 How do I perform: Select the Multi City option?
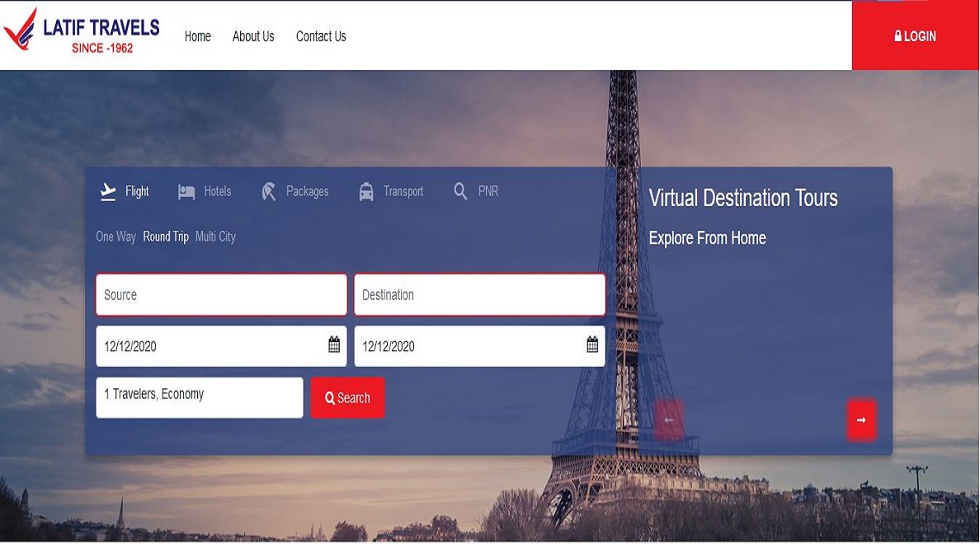(x=215, y=237)
